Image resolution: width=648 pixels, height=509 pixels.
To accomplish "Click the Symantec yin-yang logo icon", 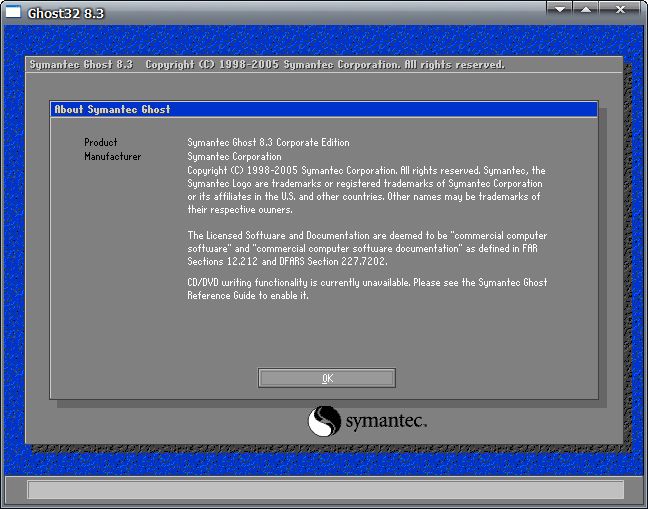I will 324,421.
